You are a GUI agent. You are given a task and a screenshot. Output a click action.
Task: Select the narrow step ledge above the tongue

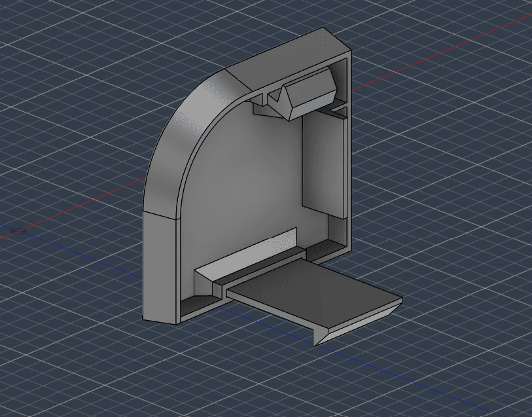[x=260, y=267]
